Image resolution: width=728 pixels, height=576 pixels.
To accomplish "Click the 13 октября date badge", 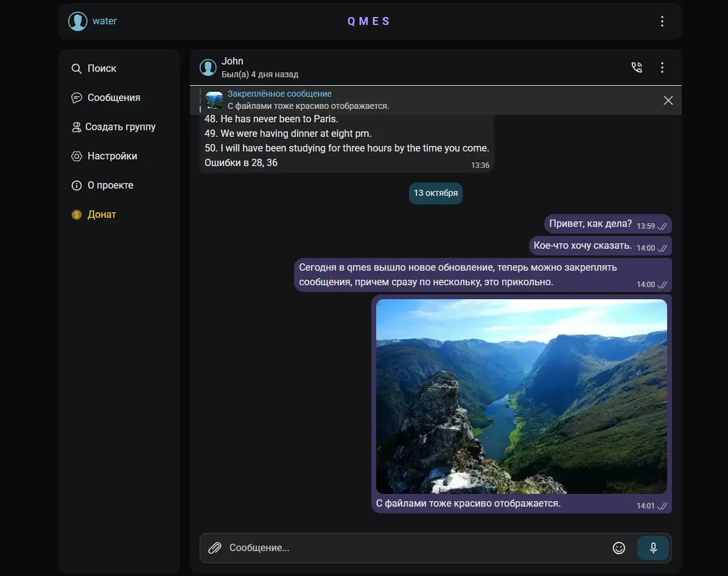I will pyautogui.click(x=435, y=193).
